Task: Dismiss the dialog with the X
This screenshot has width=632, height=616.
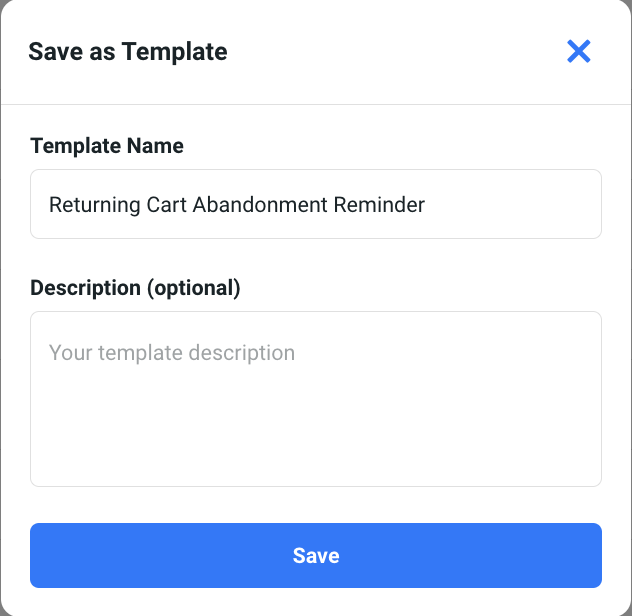Action: point(579,52)
